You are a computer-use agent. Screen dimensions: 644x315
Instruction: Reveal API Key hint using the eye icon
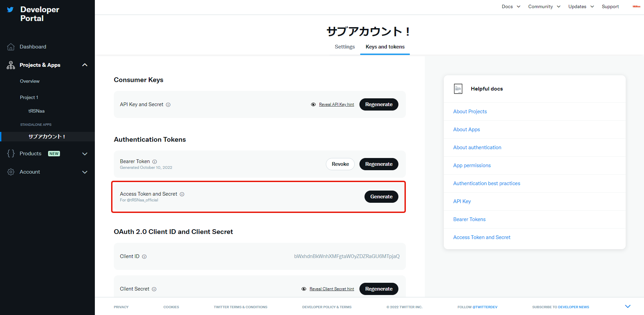[313, 104]
